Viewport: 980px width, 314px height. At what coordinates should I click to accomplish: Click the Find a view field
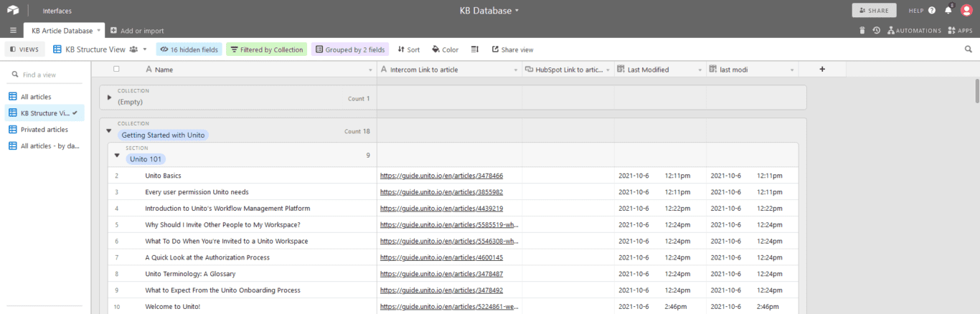tap(44, 75)
